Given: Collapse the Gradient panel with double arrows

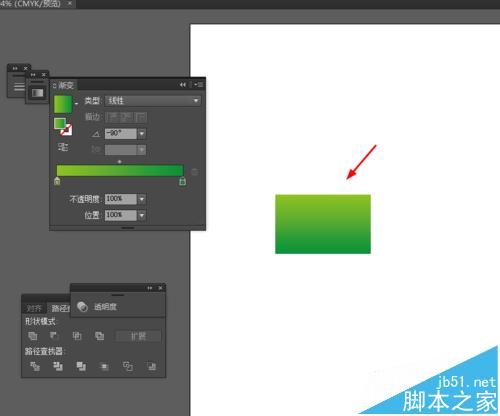Looking at the screenshot, I should 183,85.
